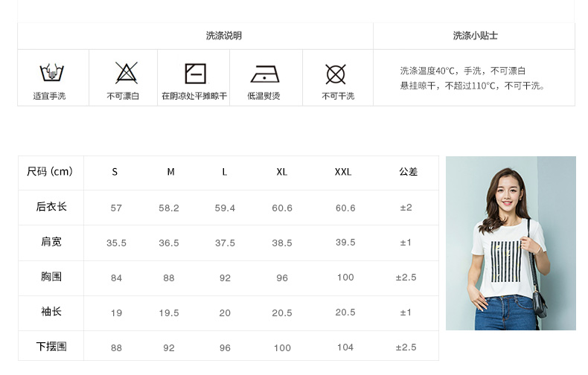This screenshot has width=588, height=375.
Task: Click the ±1 tolerance in 肩宽 row
Action: coord(406,243)
